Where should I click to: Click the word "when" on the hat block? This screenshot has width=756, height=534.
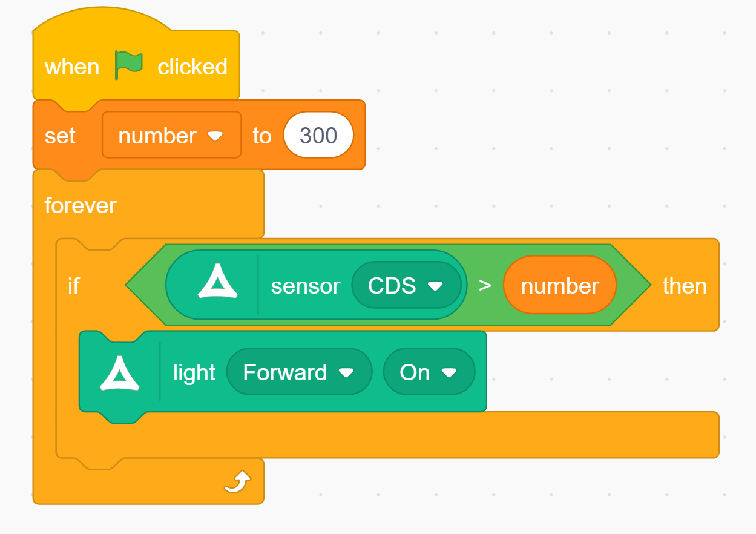coord(72,67)
